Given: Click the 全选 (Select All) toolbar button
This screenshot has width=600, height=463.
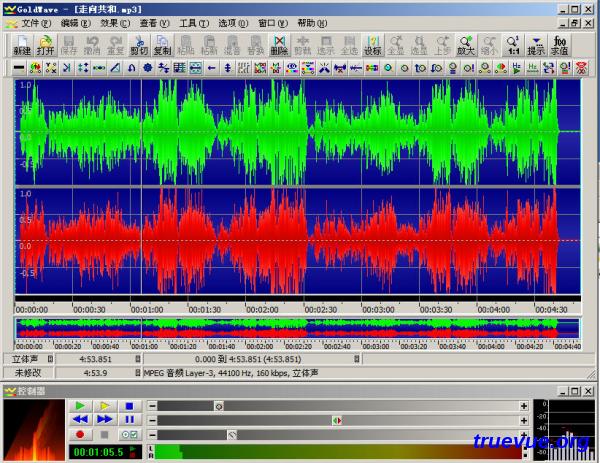Looking at the screenshot, I should tap(349, 46).
